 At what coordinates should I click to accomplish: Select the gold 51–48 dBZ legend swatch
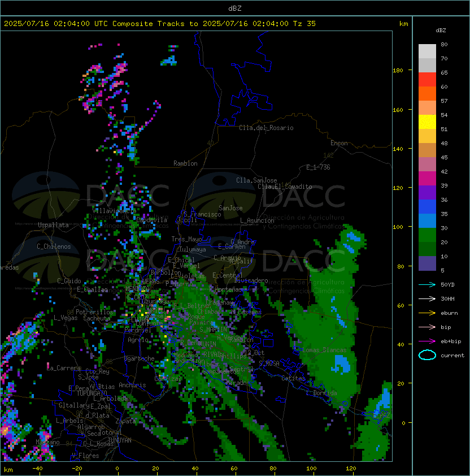[427, 136]
